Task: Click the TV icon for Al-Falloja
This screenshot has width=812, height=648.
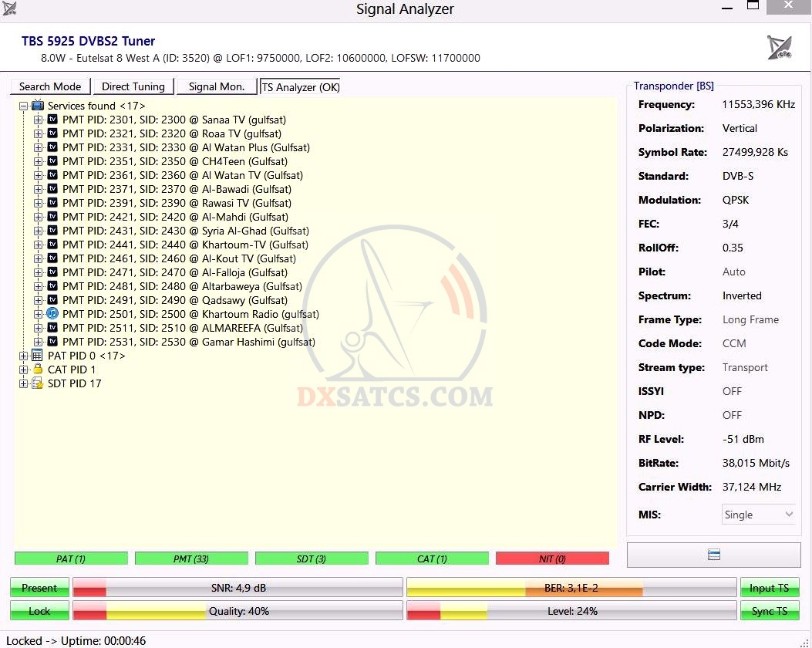Action: coord(52,272)
